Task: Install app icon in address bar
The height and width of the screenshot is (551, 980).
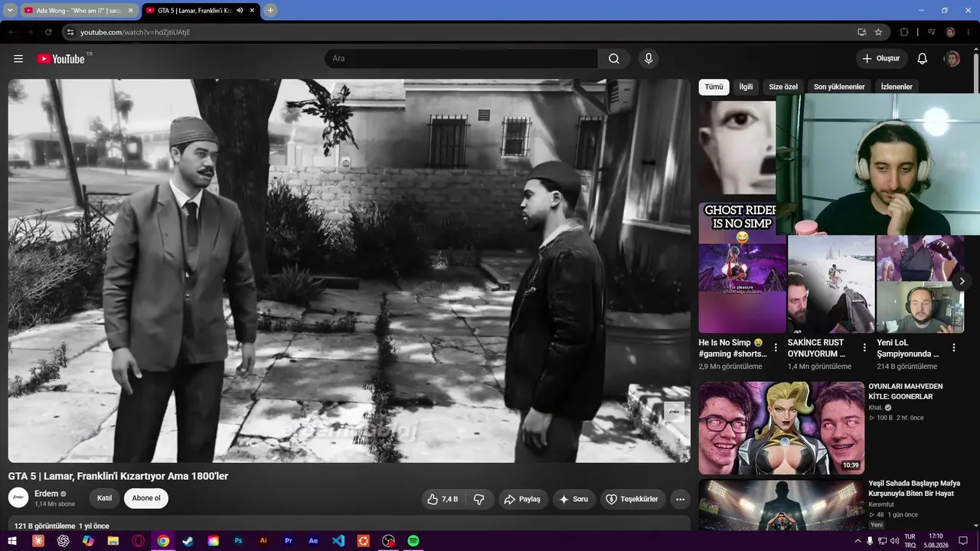Action: point(861,32)
